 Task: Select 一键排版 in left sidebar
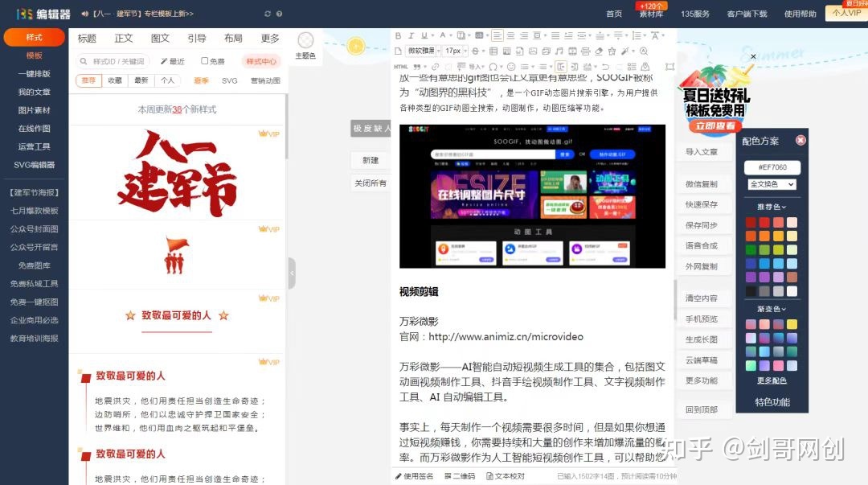click(x=34, y=74)
